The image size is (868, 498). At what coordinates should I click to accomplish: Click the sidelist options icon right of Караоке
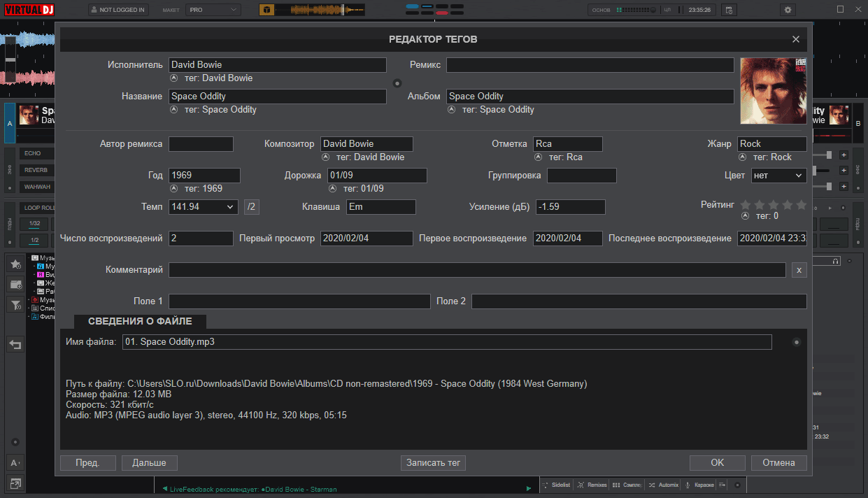point(722,485)
